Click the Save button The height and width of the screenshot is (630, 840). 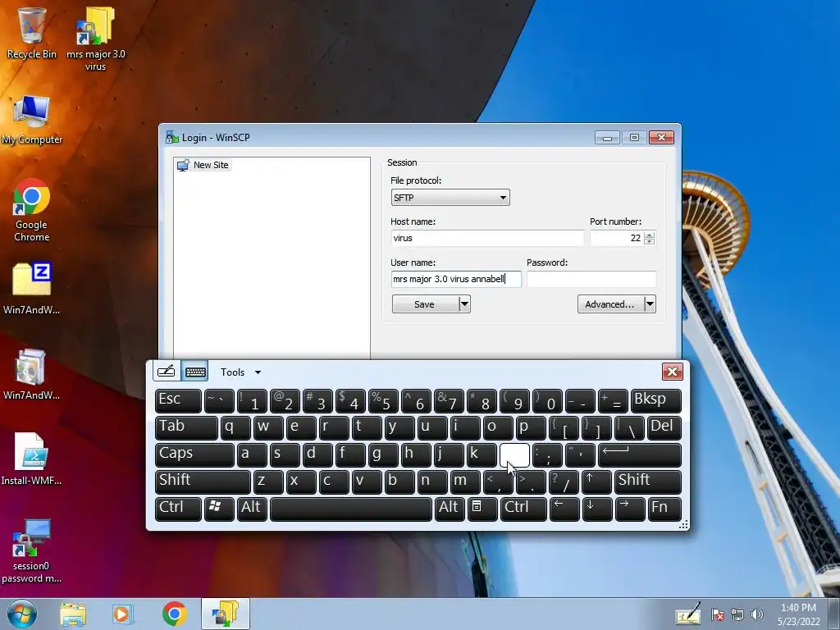pos(426,304)
